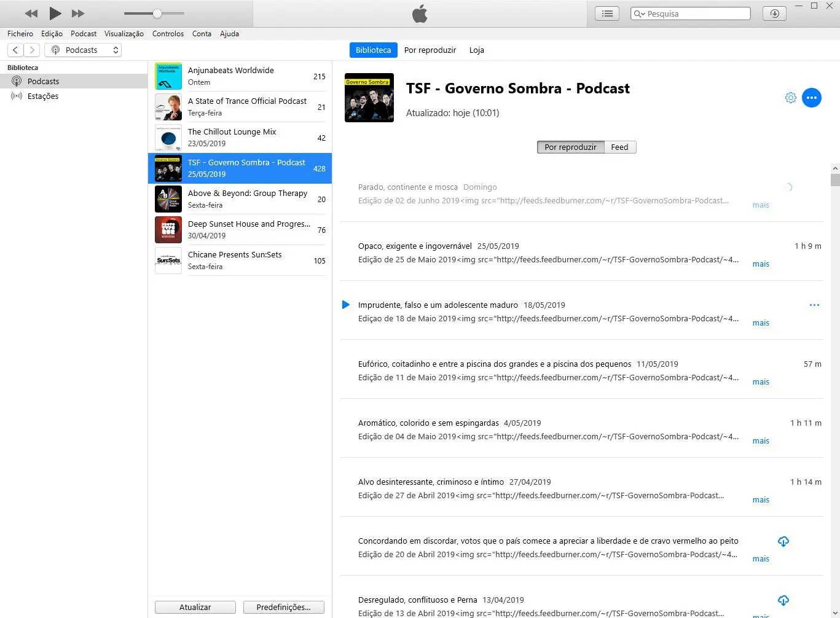
Task: Toggle the Por reproduzir segmented button
Action: pos(570,147)
